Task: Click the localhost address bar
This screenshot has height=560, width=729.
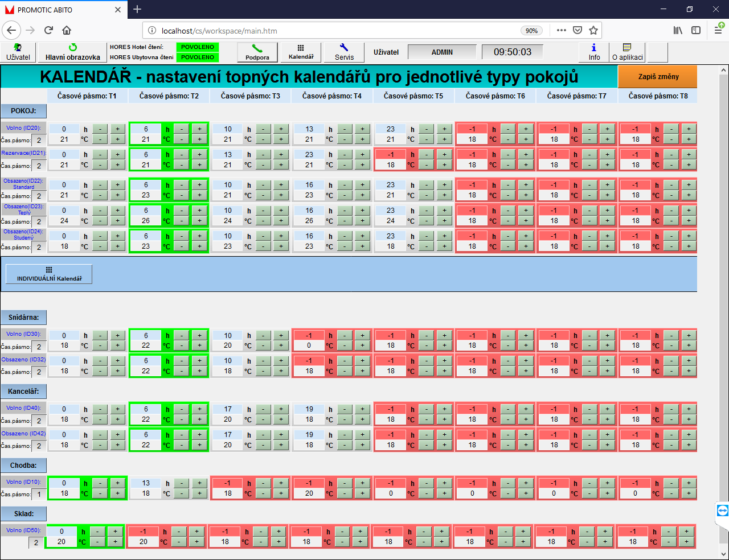Action: click(x=336, y=31)
